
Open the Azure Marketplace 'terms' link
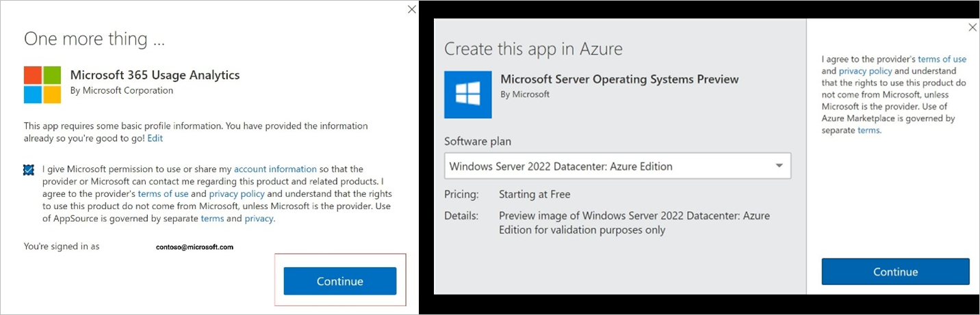(868, 130)
